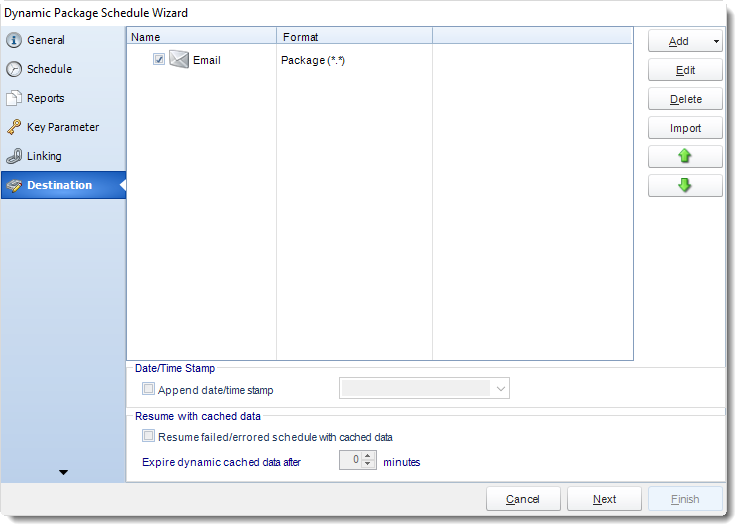Increase cached data expiry minutes
The height and width of the screenshot is (531, 742).
tap(368, 455)
